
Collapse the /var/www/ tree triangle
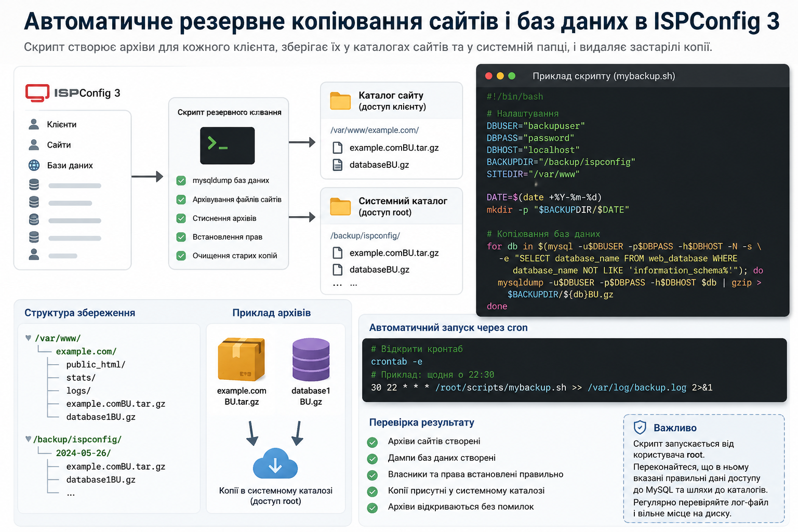[x=28, y=338]
